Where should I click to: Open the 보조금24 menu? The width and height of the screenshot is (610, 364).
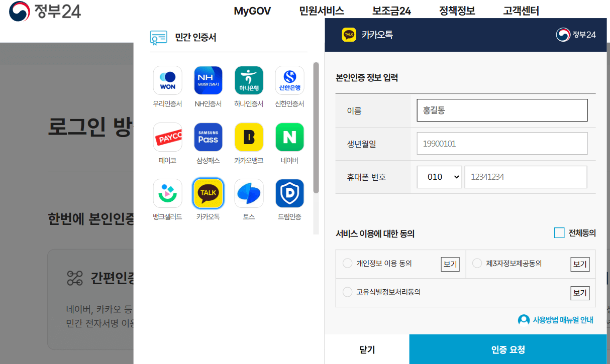pyautogui.click(x=391, y=11)
